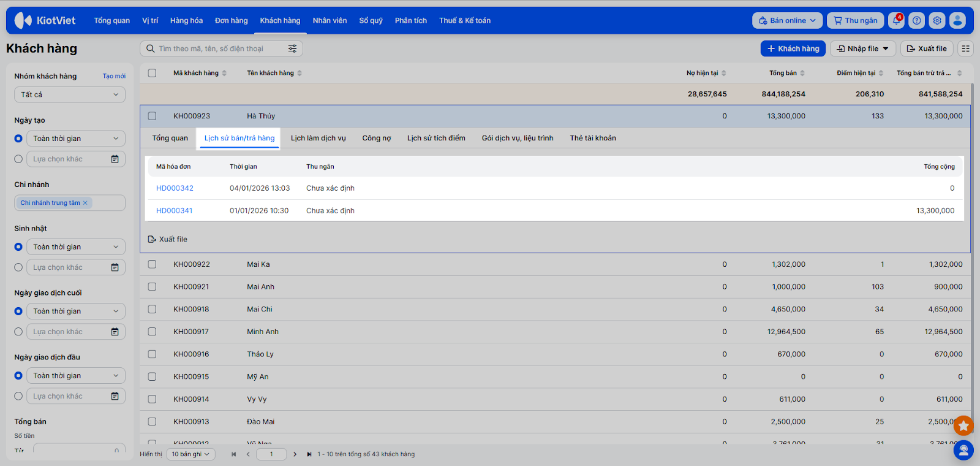Image resolution: width=980 pixels, height=466 pixels.
Task: Open calendar for Ngày giao dịch cuối
Action: pyautogui.click(x=115, y=332)
